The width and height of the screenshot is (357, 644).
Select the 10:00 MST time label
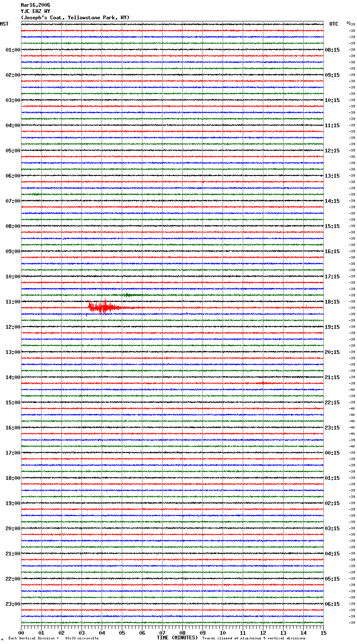point(13,277)
